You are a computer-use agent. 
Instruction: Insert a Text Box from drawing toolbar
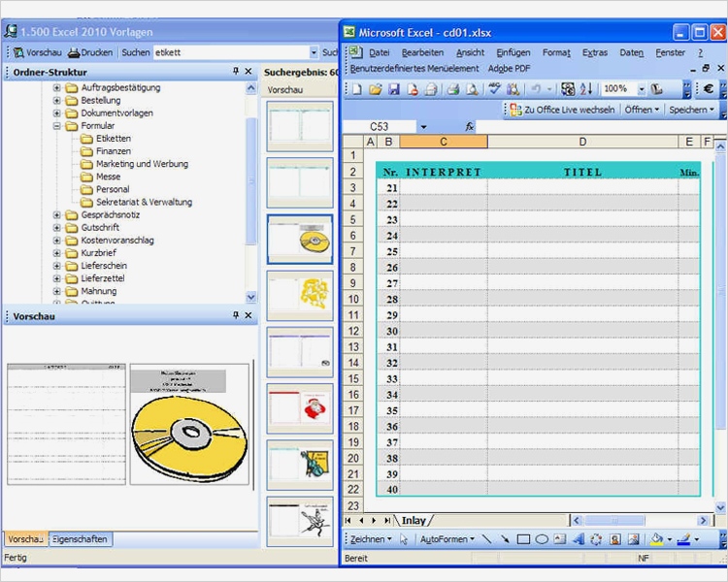tap(560, 539)
